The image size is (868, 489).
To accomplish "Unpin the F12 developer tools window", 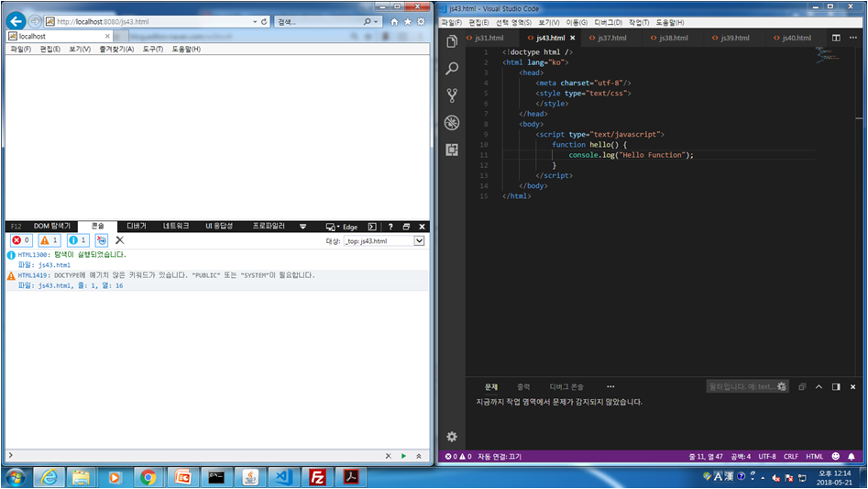I will point(406,227).
